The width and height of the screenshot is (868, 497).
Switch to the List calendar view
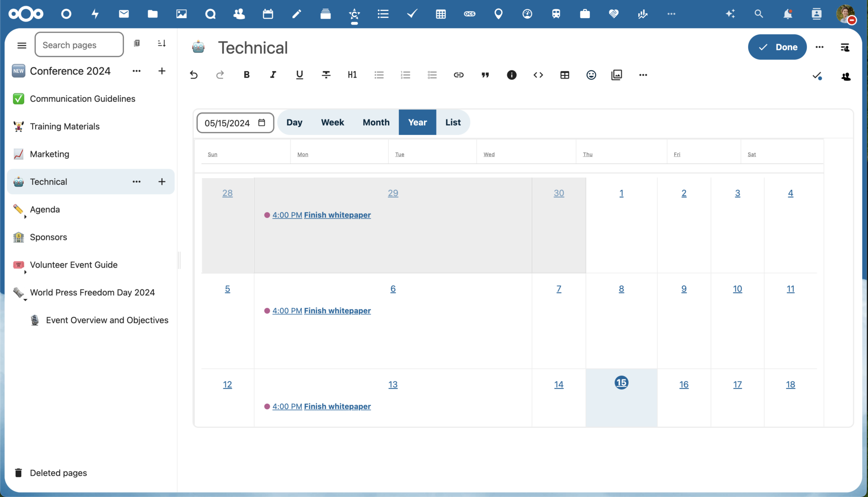click(453, 122)
